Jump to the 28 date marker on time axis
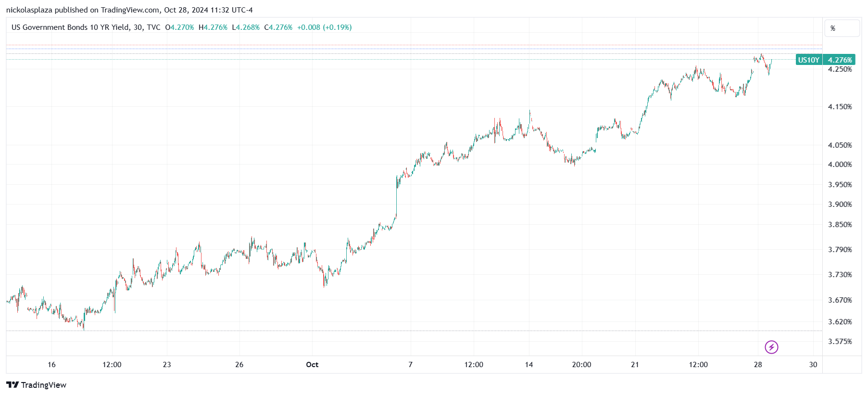Image resolution: width=868 pixels, height=396 pixels. point(758,365)
